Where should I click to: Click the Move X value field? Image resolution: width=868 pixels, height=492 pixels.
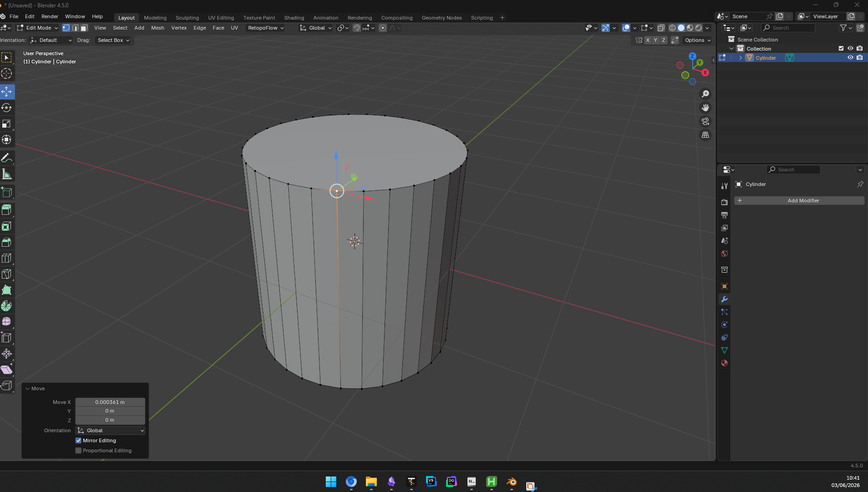110,402
